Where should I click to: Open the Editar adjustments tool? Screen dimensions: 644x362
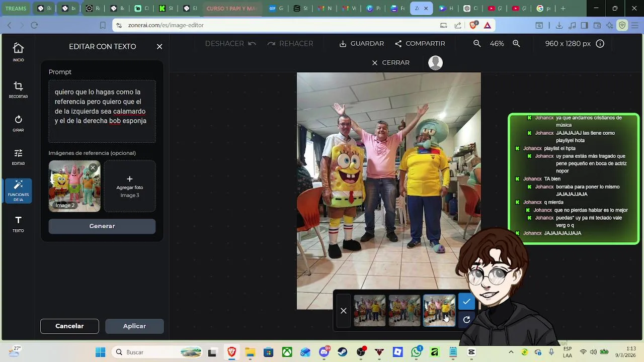pyautogui.click(x=18, y=157)
